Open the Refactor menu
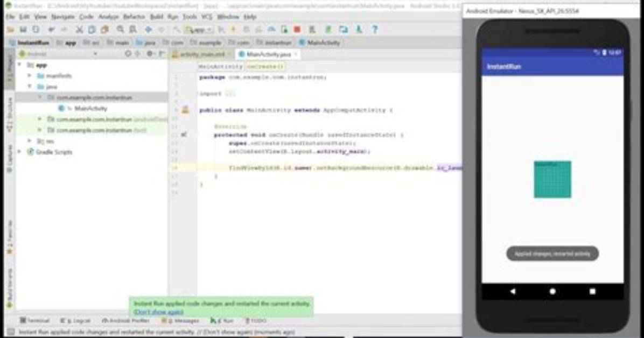 pyautogui.click(x=134, y=17)
